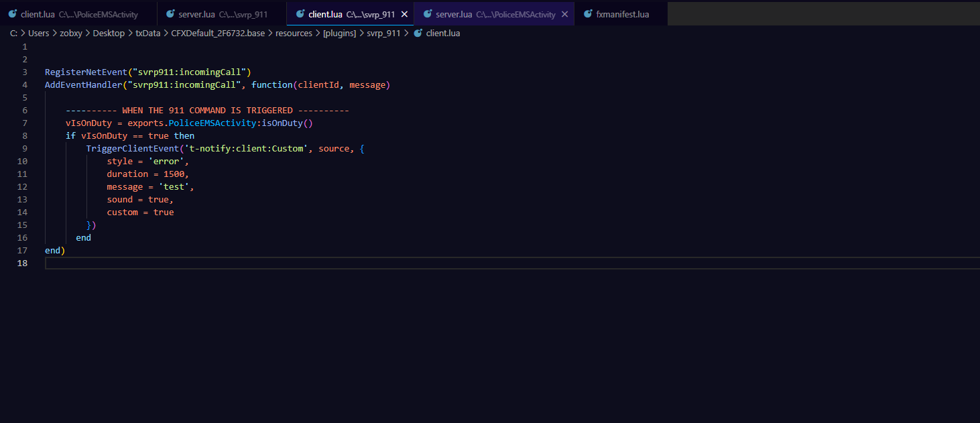Click the Lua icon in the breadcrumb beside client.lua
Image resolution: width=980 pixels, height=423 pixels.
coord(418,33)
